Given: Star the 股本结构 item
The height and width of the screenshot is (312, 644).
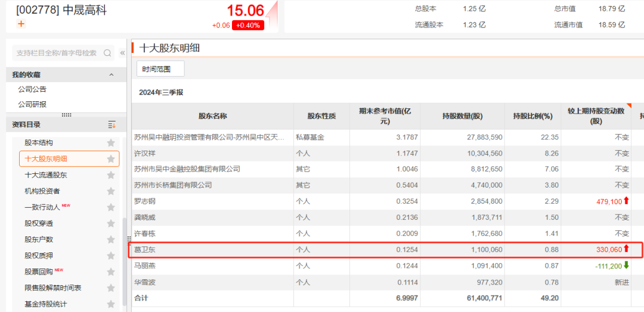Looking at the screenshot, I should click(111, 143).
